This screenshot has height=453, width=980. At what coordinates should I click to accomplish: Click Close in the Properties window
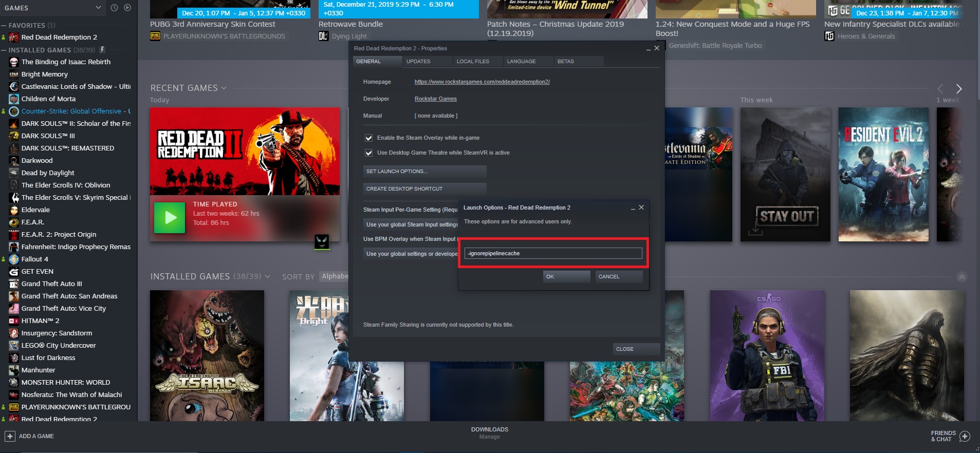coord(637,349)
